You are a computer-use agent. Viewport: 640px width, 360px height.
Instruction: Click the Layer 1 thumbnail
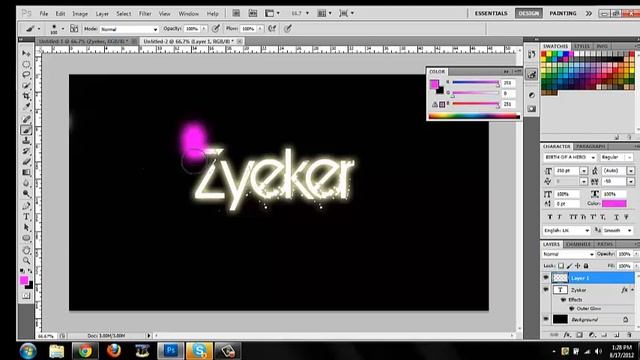pyautogui.click(x=560, y=278)
